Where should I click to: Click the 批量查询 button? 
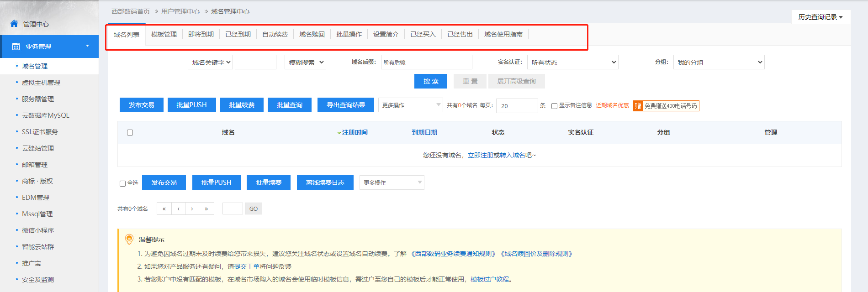[x=290, y=105]
